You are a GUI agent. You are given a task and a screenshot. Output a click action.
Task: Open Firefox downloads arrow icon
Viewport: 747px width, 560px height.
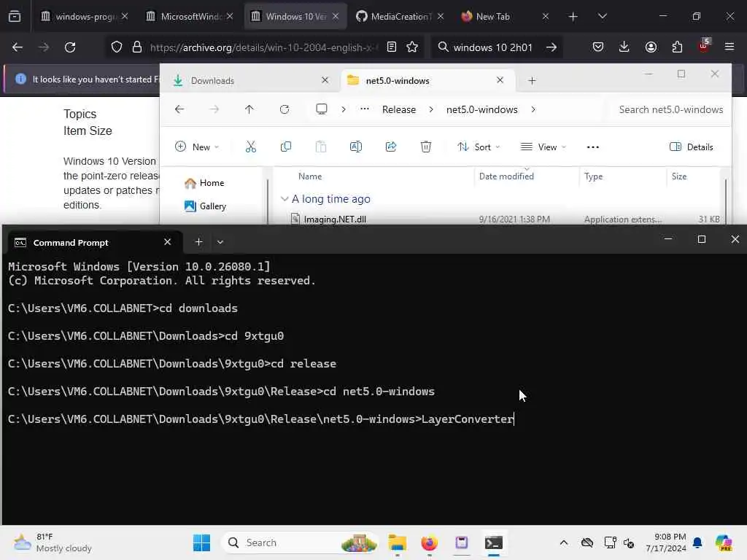pyautogui.click(x=624, y=47)
